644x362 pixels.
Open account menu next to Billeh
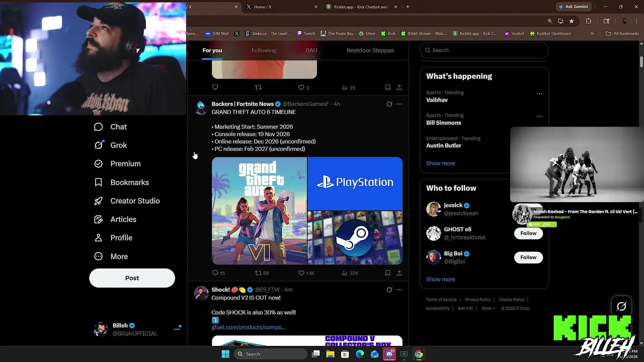177,329
